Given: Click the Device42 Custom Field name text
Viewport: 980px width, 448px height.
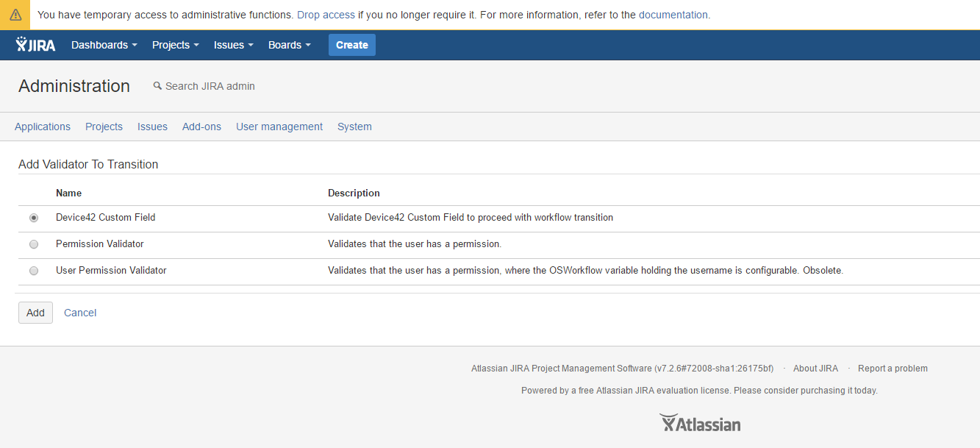Looking at the screenshot, I should point(106,218).
